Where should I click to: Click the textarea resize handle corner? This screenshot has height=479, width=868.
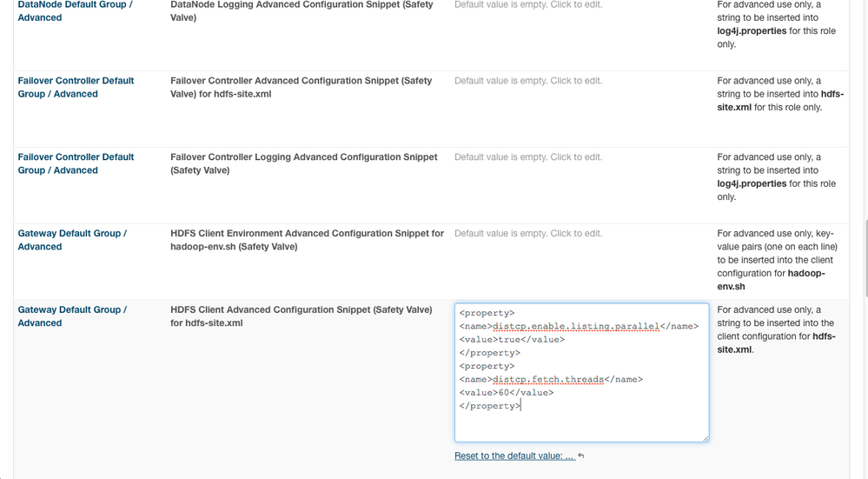706,438
